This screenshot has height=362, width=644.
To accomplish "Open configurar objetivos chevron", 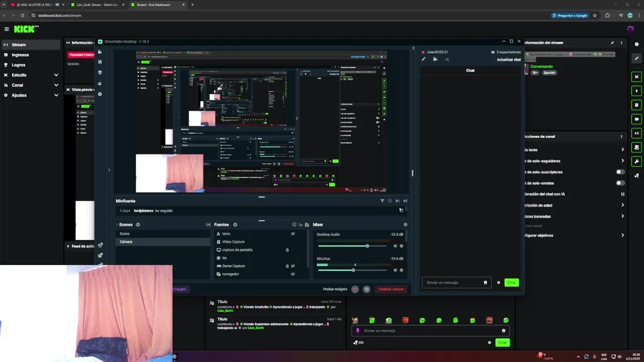I will pyautogui.click(x=622, y=235).
